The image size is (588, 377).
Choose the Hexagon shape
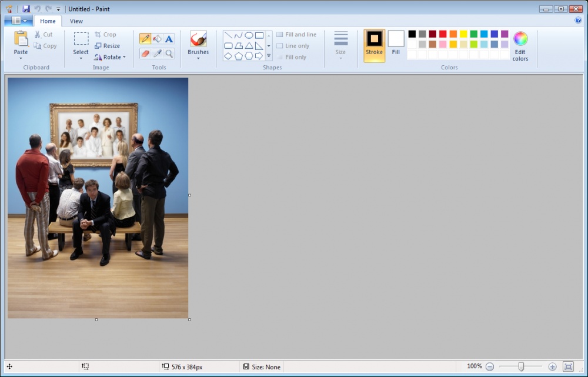249,56
